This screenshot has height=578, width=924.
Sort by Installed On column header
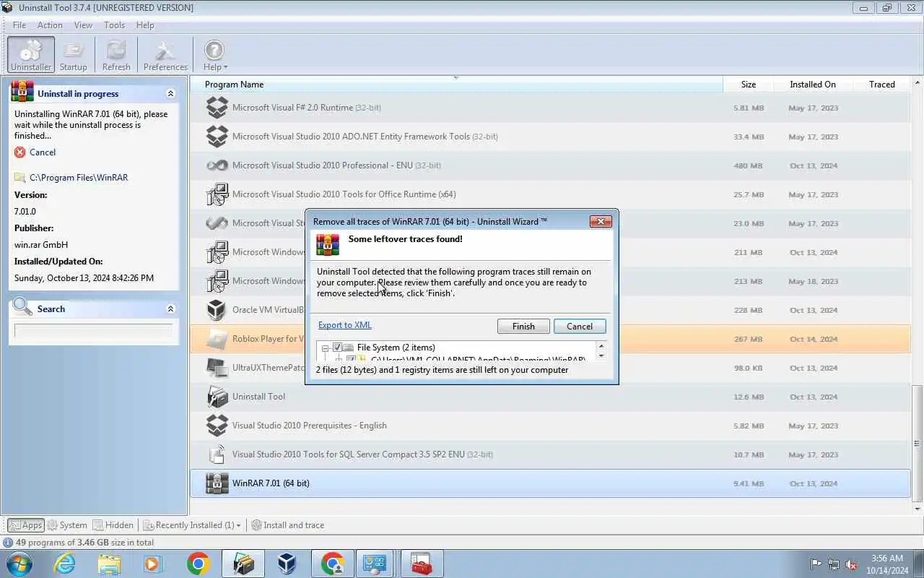point(813,85)
